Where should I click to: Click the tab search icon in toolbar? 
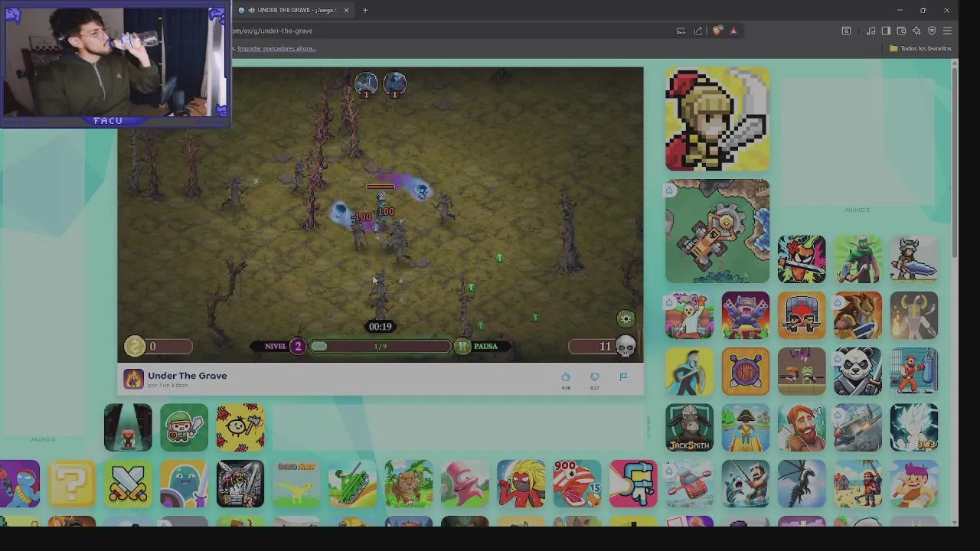[x=846, y=31]
